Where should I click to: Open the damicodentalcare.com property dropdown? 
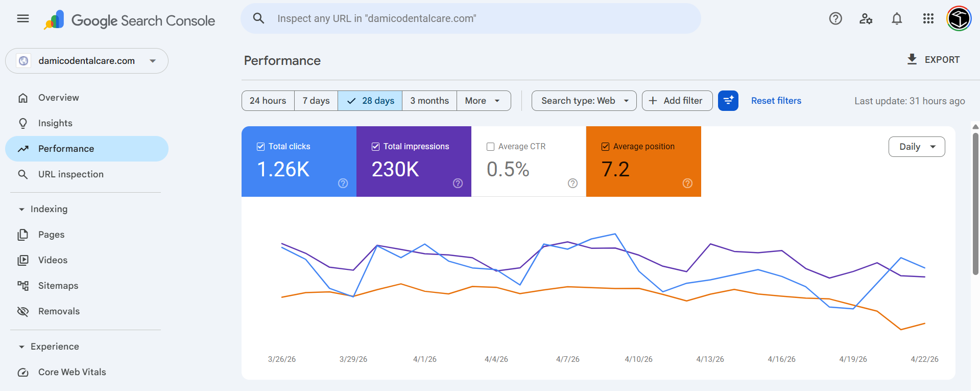pyautogui.click(x=87, y=61)
